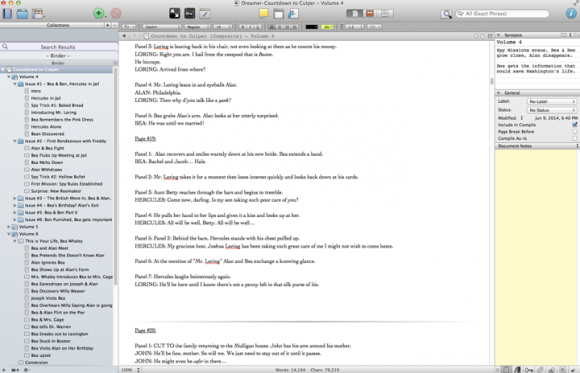
Task: Expand Issue #4 - Bea's Birthday folder
Action: click(15, 205)
